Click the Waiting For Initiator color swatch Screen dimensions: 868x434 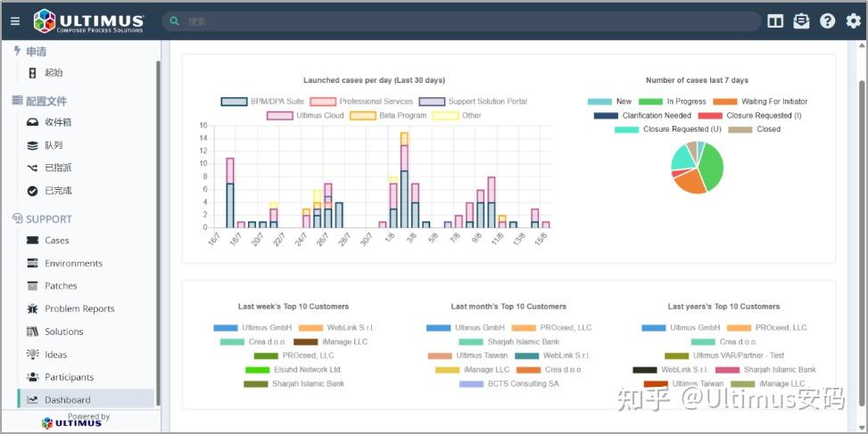pyautogui.click(x=724, y=102)
